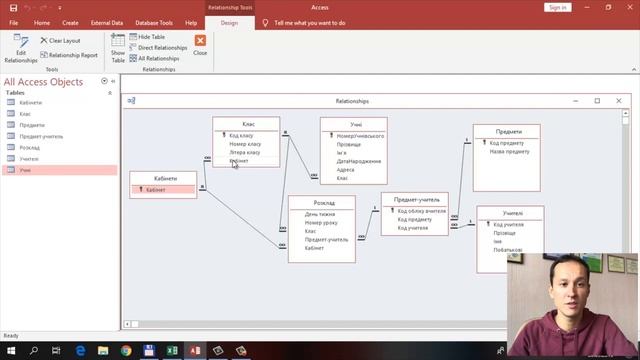Select the Учні table in navigation pane
The image size is (640, 360).
click(x=60, y=170)
